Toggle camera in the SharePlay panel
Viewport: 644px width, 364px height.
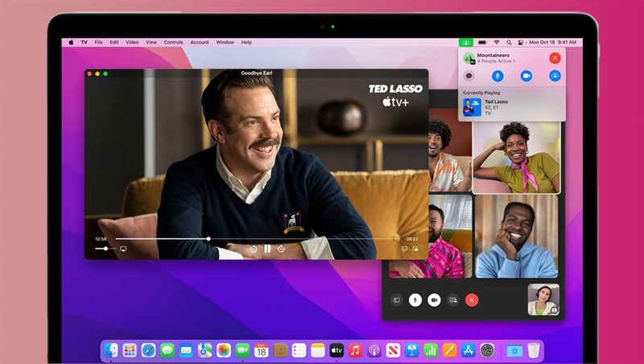[526, 76]
